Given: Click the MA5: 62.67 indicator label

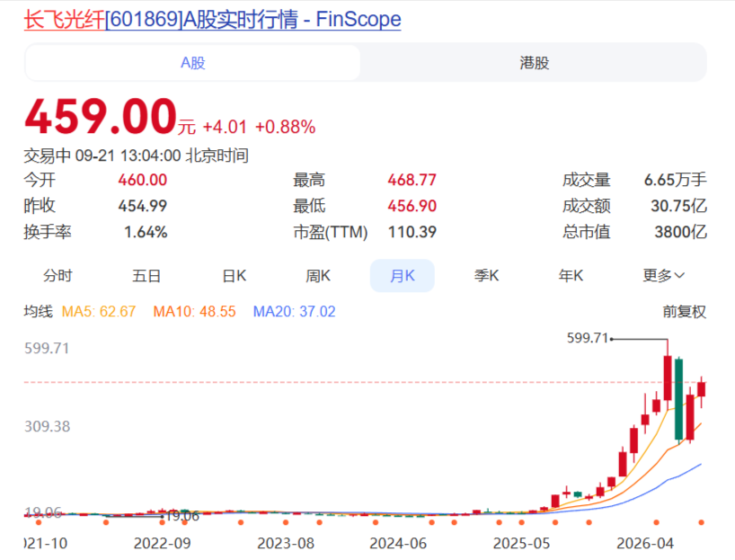Looking at the screenshot, I should tap(99, 312).
